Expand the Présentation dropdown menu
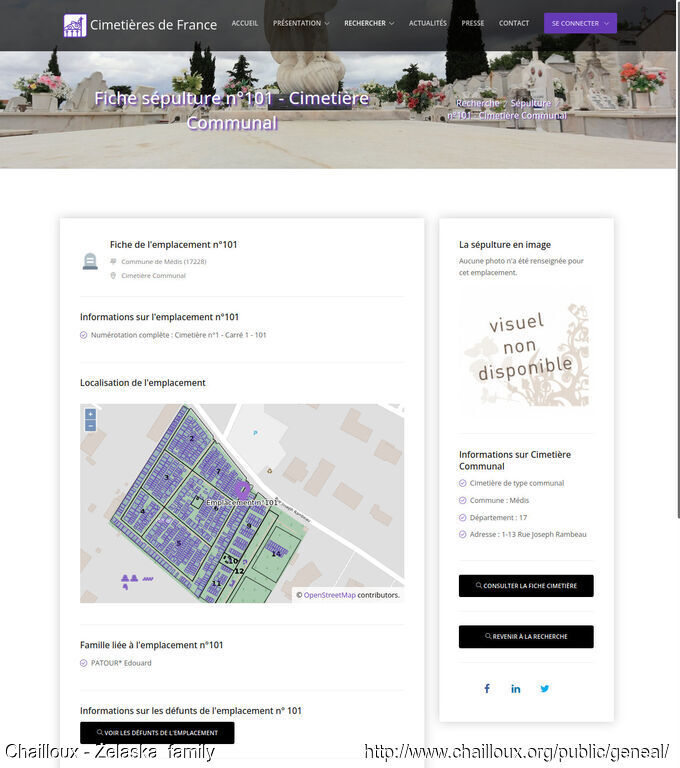Screen dimensions: 680x768 click(x=301, y=23)
